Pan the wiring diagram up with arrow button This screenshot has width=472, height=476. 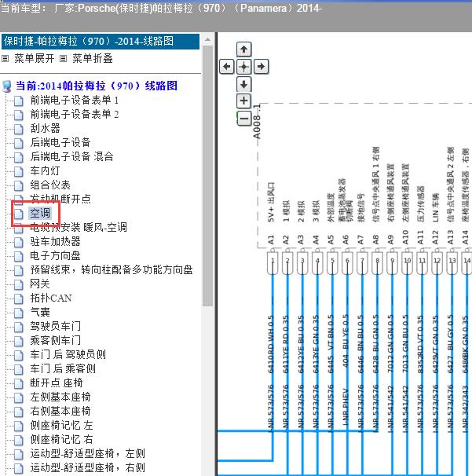[x=243, y=49]
